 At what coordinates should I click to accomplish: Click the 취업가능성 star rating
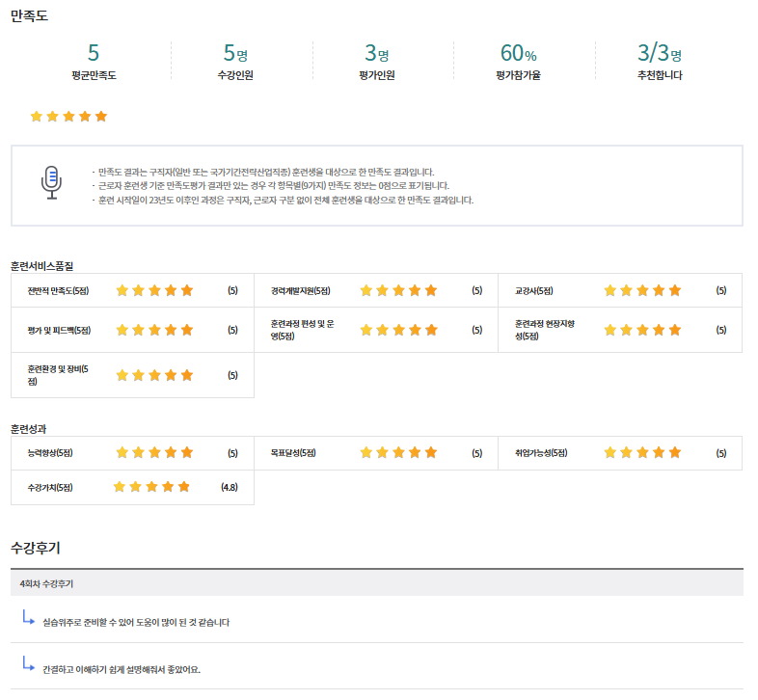(642, 452)
